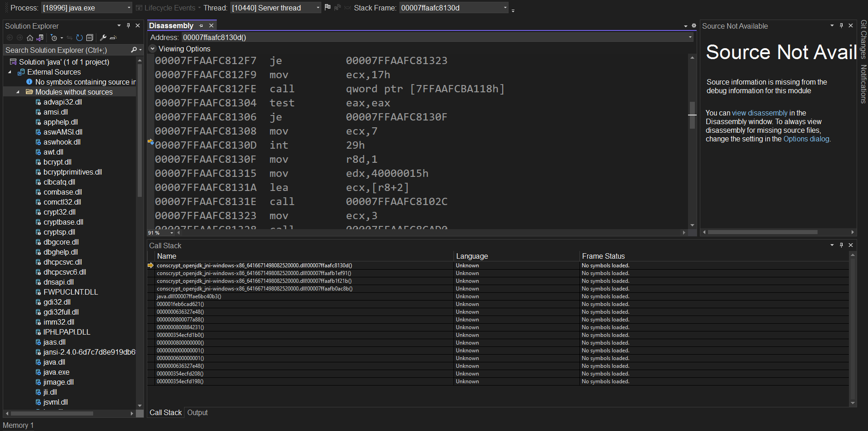Switch to the Output tab
Image resolution: width=868 pixels, height=431 pixels.
(x=197, y=412)
